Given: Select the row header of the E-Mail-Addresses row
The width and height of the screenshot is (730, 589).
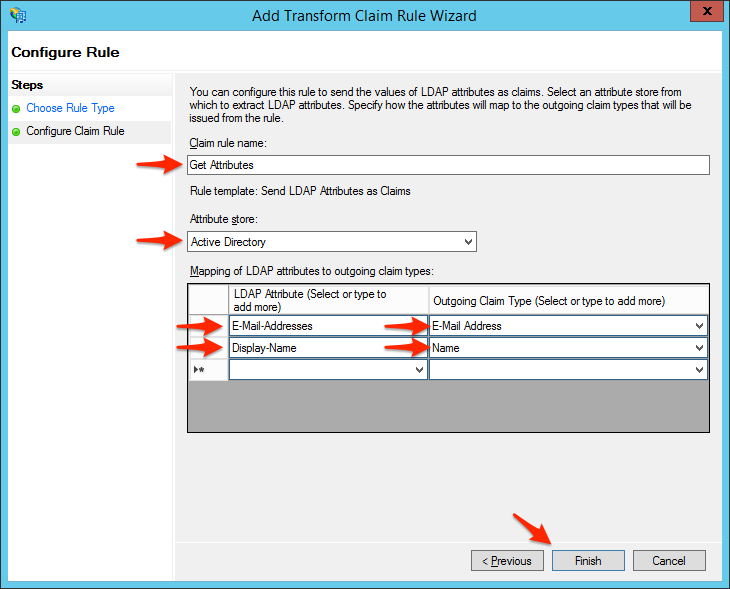Looking at the screenshot, I should click(x=208, y=326).
